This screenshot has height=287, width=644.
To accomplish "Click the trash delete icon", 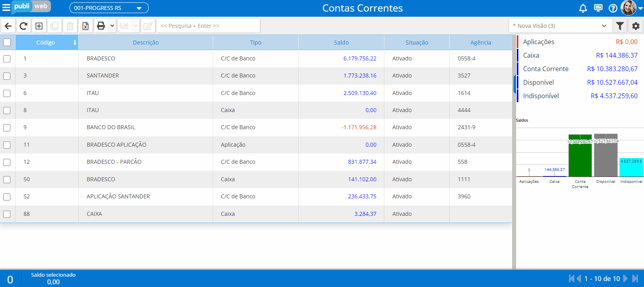I will coord(70,26).
